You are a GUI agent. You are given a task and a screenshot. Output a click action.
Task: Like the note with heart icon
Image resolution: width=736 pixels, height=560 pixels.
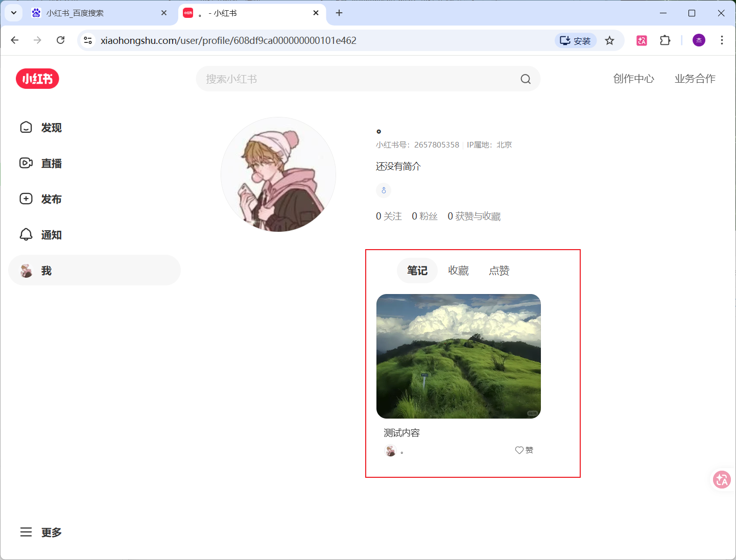[519, 450]
